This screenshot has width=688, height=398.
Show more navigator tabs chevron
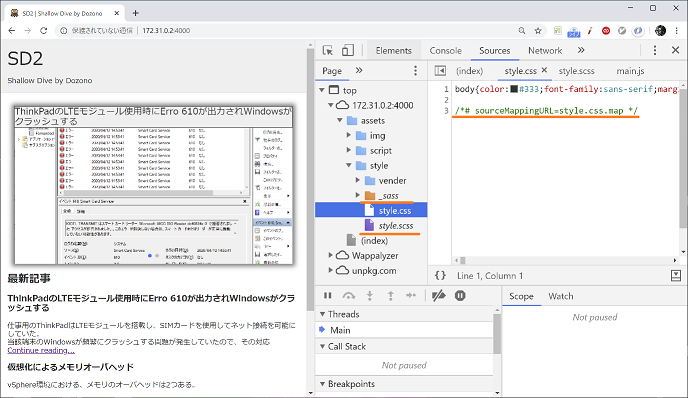click(359, 71)
